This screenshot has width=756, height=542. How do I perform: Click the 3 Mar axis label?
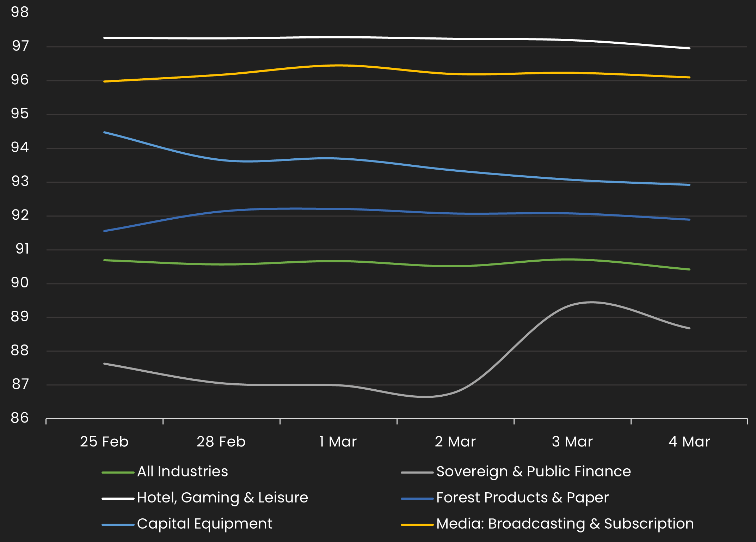572,442
